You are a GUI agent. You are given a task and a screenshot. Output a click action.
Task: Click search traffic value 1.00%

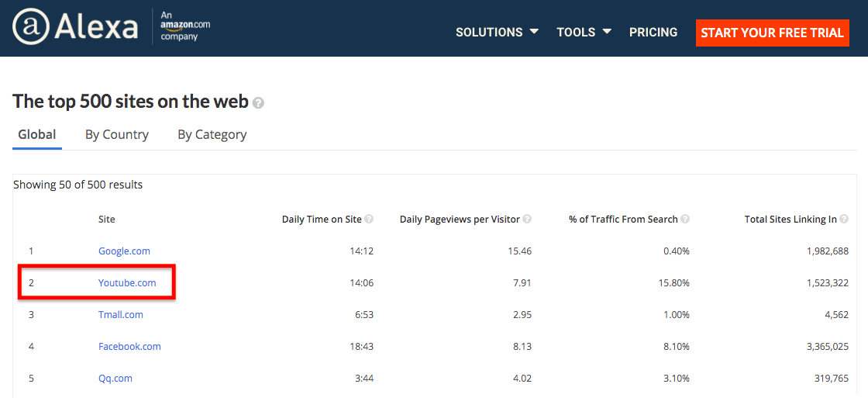pos(676,315)
